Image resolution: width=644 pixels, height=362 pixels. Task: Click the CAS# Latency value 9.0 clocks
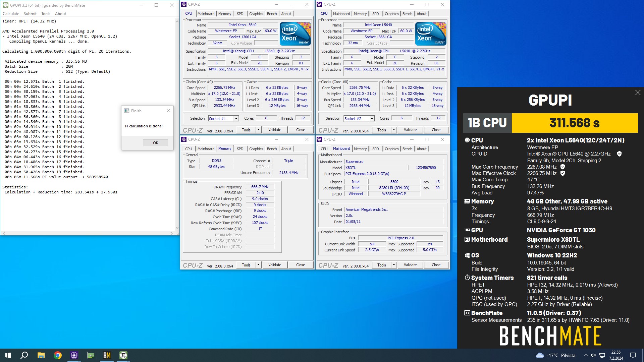[x=260, y=199]
